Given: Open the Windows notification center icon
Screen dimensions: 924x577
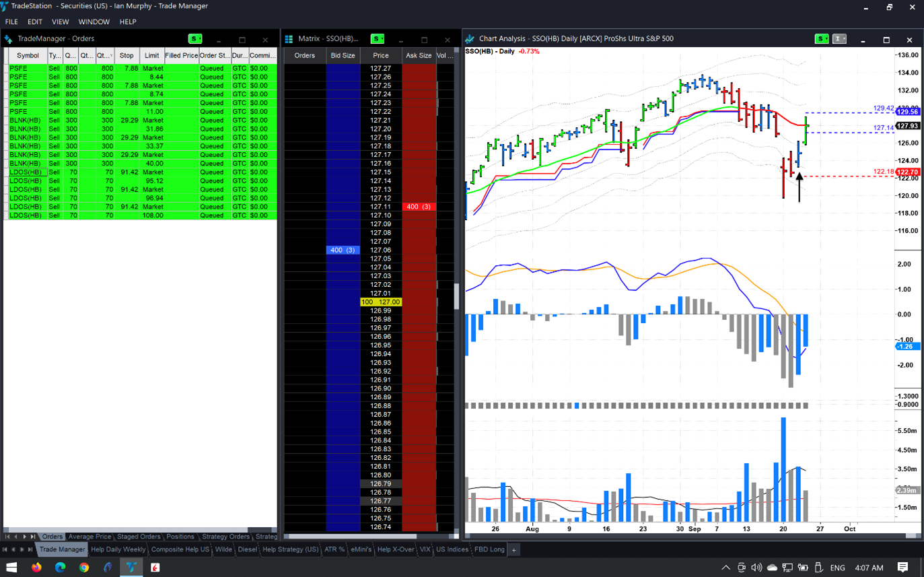Looking at the screenshot, I should pos(902,568).
